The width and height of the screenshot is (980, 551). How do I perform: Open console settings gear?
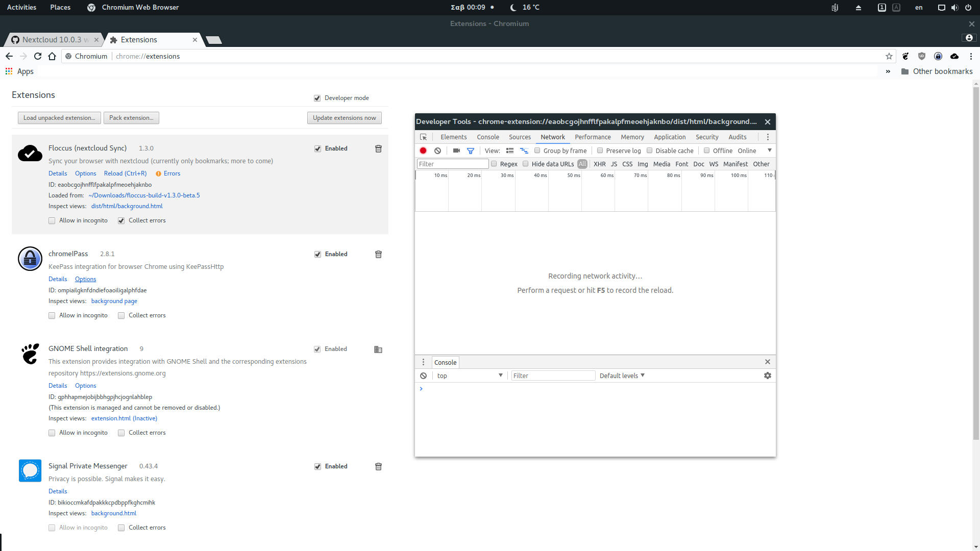click(x=767, y=375)
